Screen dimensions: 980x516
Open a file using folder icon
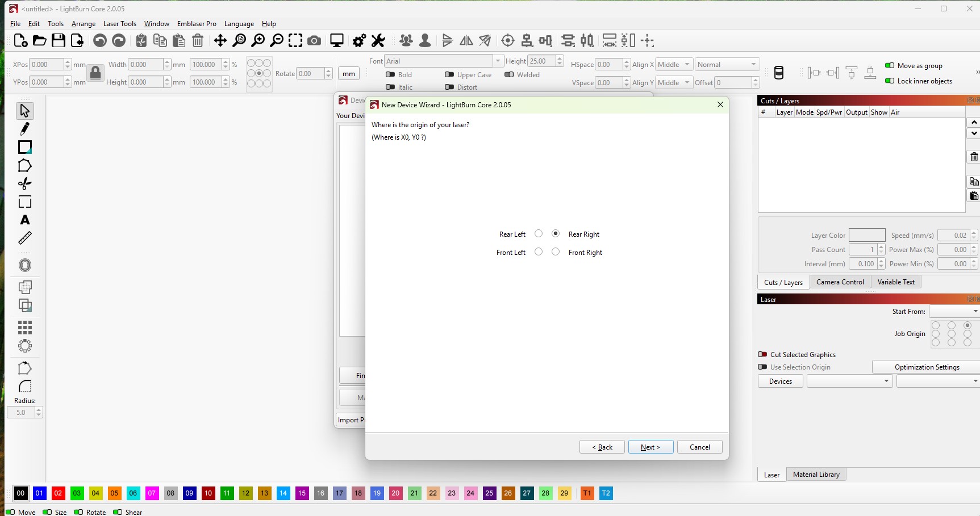coord(40,40)
